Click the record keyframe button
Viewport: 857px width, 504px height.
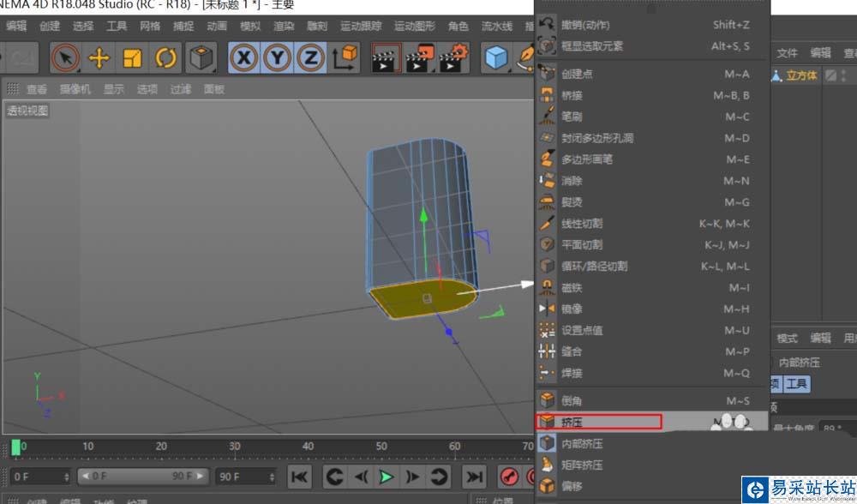510,477
